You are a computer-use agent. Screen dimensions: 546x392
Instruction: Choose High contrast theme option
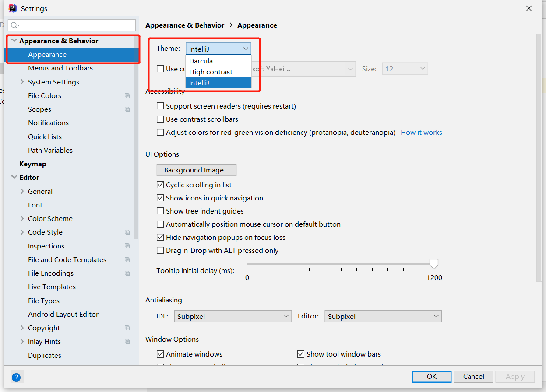(218, 72)
